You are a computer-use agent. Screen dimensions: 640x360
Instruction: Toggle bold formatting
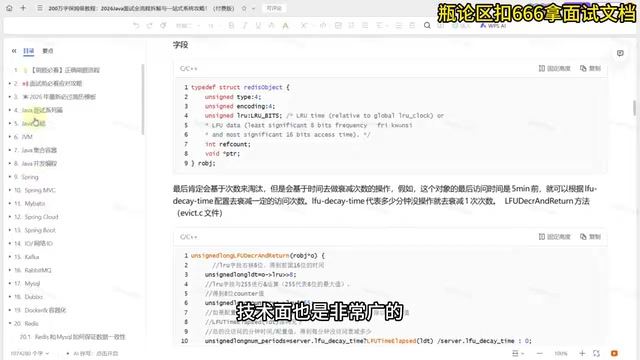[x=231, y=25]
